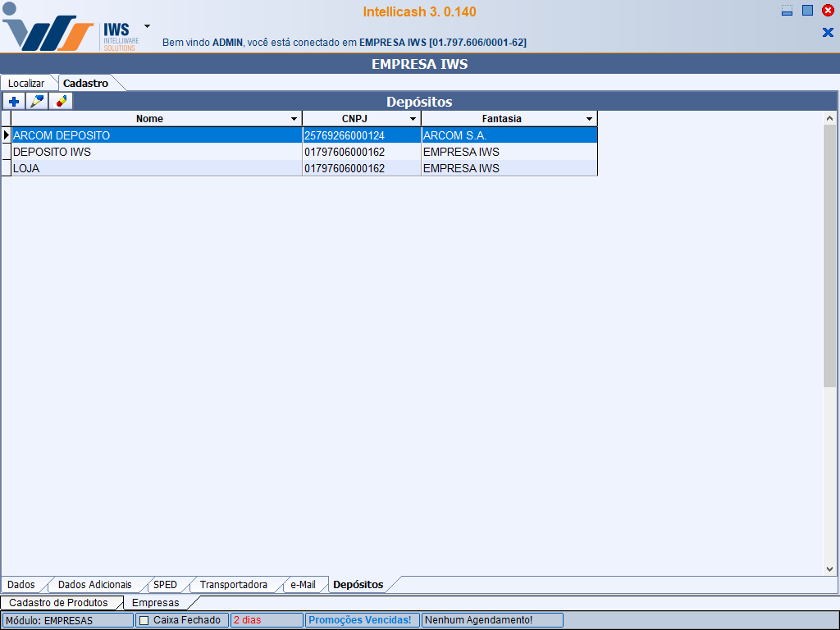Open the CNPJ column filter dropdown
Image resolution: width=840 pixels, height=630 pixels.
click(x=413, y=119)
